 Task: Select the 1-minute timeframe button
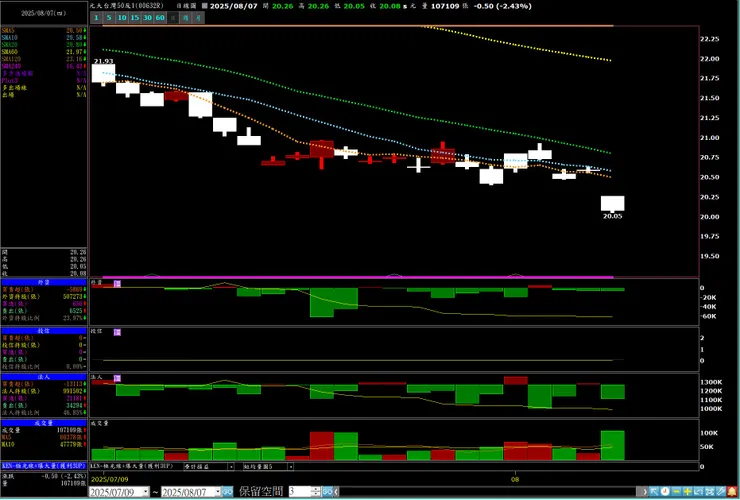[96, 17]
